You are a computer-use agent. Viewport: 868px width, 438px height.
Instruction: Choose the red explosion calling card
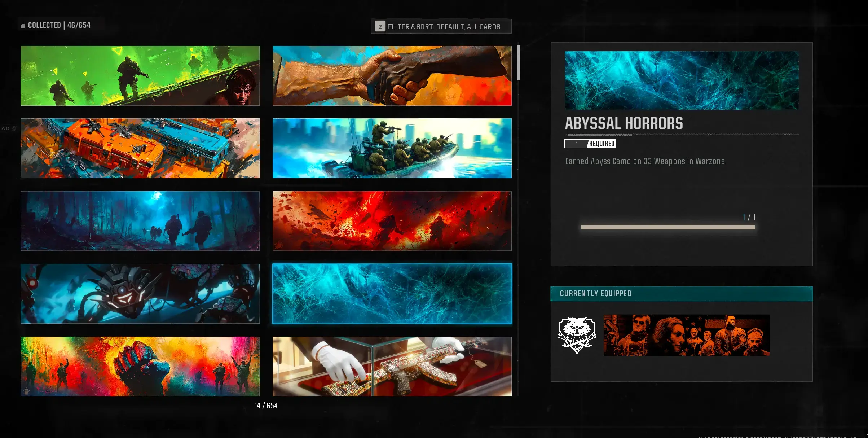pyautogui.click(x=392, y=221)
